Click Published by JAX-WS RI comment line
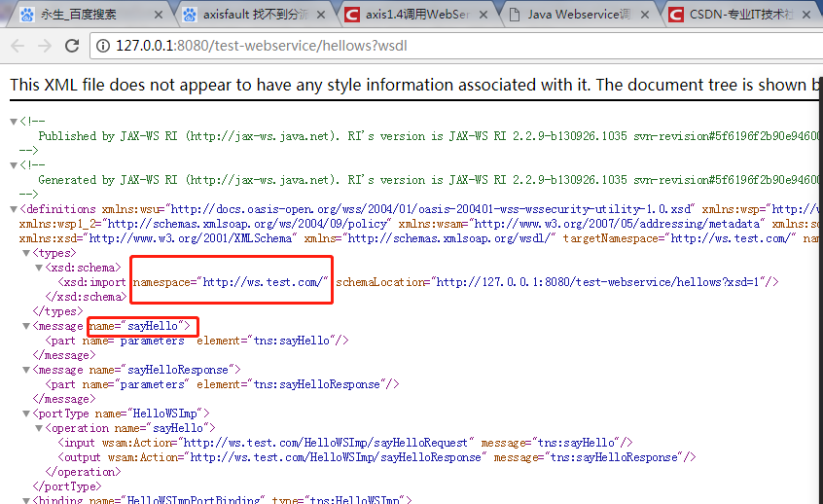The image size is (823, 504). tap(429, 136)
